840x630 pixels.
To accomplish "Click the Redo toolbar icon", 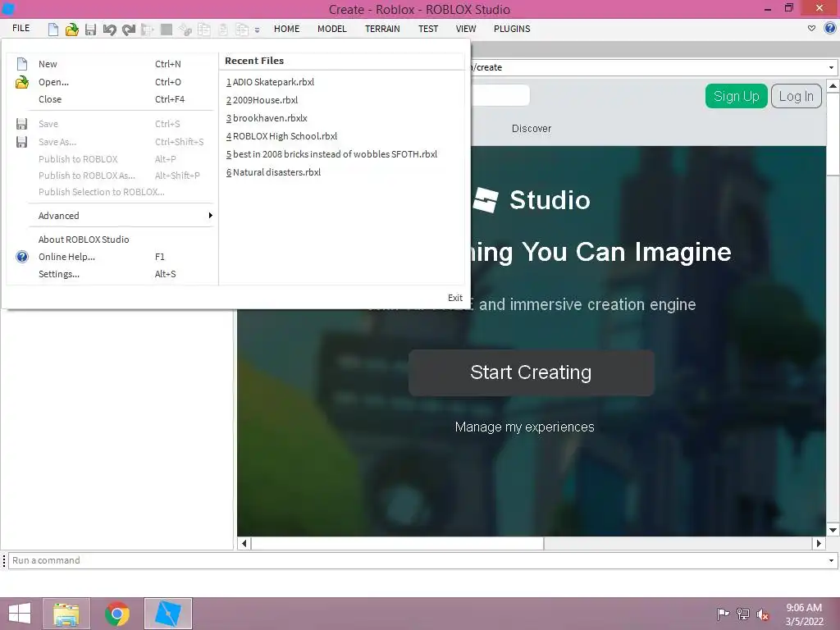I will click(x=129, y=29).
